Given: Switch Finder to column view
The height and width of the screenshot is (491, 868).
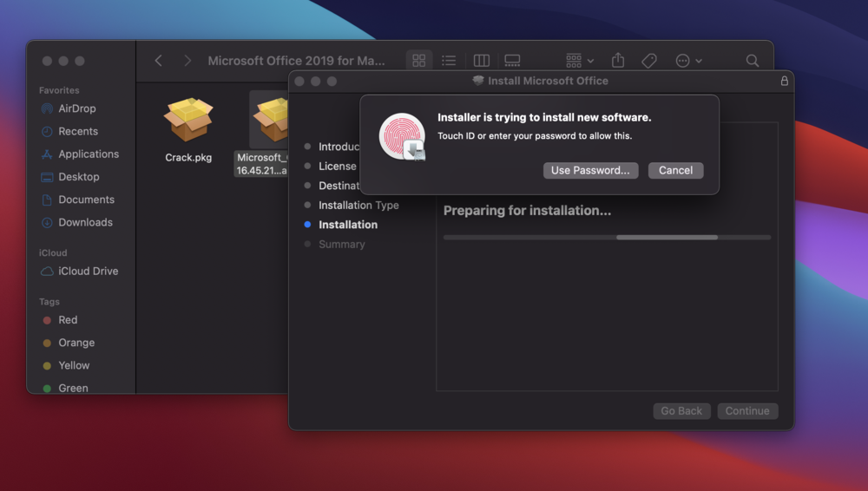Looking at the screenshot, I should tap(482, 61).
